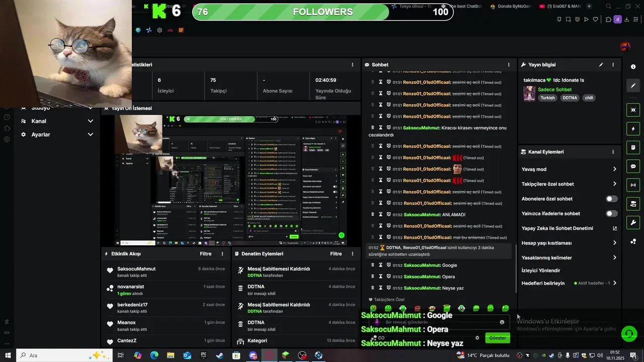Viewport: 644px width, 362px height.
Task: Open the Windows notification center
Action: (633, 355)
